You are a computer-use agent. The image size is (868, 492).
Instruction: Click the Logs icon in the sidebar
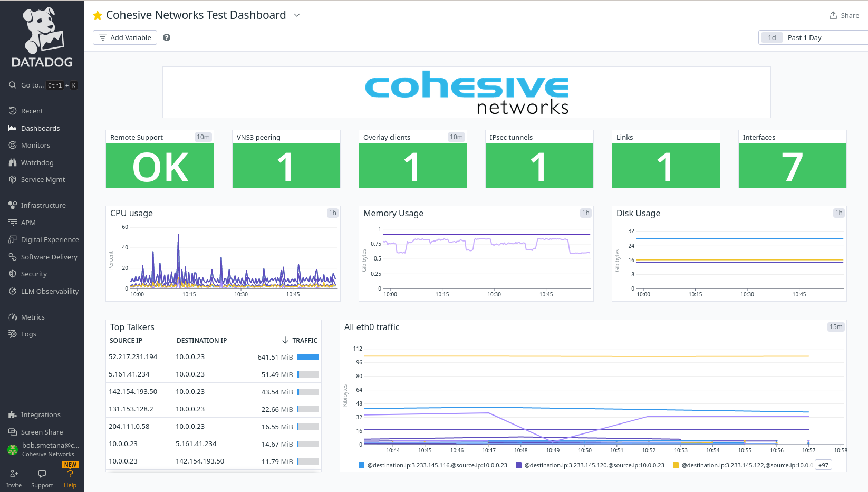pyautogui.click(x=13, y=334)
